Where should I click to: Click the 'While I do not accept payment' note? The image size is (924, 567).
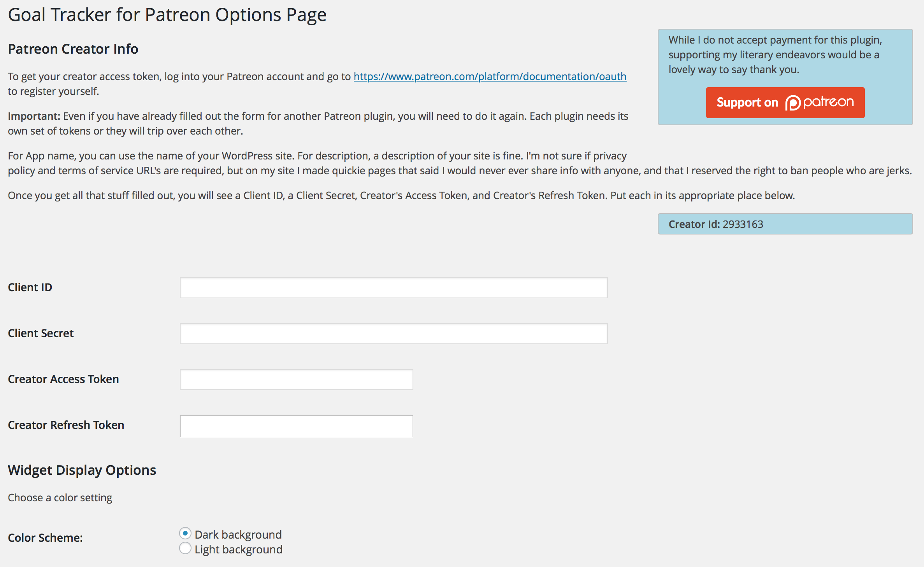point(775,55)
